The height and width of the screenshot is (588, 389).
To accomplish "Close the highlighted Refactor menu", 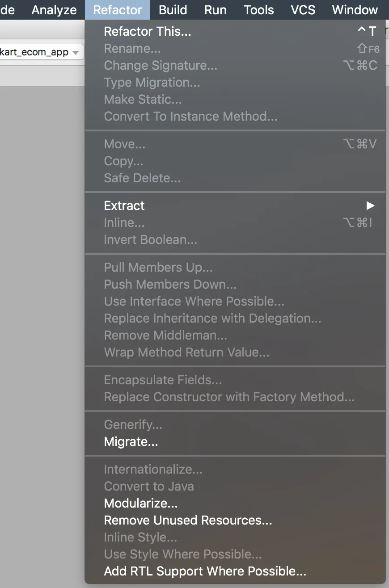I will coord(117,10).
